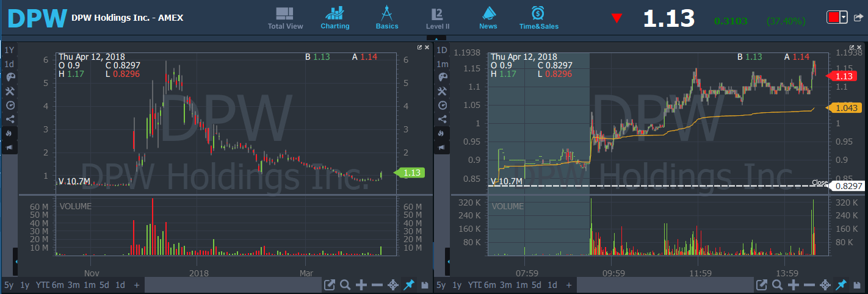Change the 1D range on right chart
The height and width of the screenshot is (294, 868).
(443, 50)
